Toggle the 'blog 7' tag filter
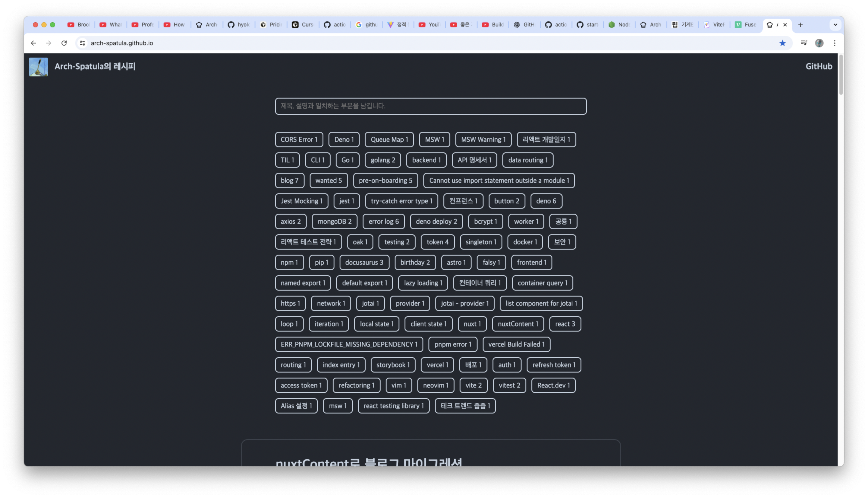Image resolution: width=868 pixels, height=498 pixels. (x=289, y=181)
